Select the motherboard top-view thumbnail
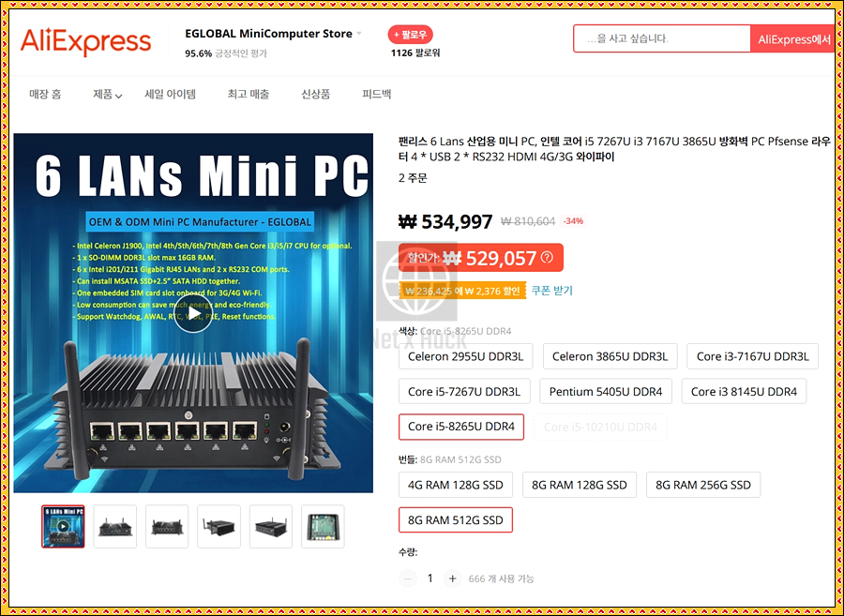Viewport: 844px width, 616px height. click(323, 526)
